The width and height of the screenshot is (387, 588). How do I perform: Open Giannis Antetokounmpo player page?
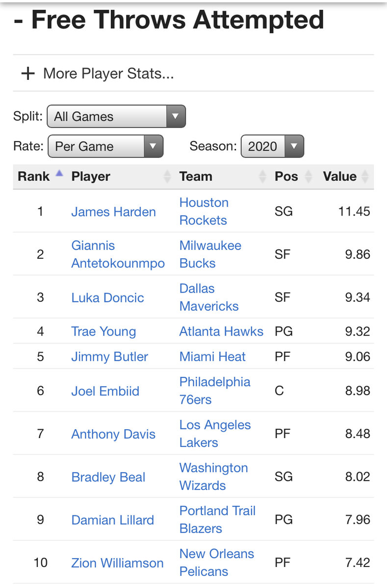[x=118, y=254]
